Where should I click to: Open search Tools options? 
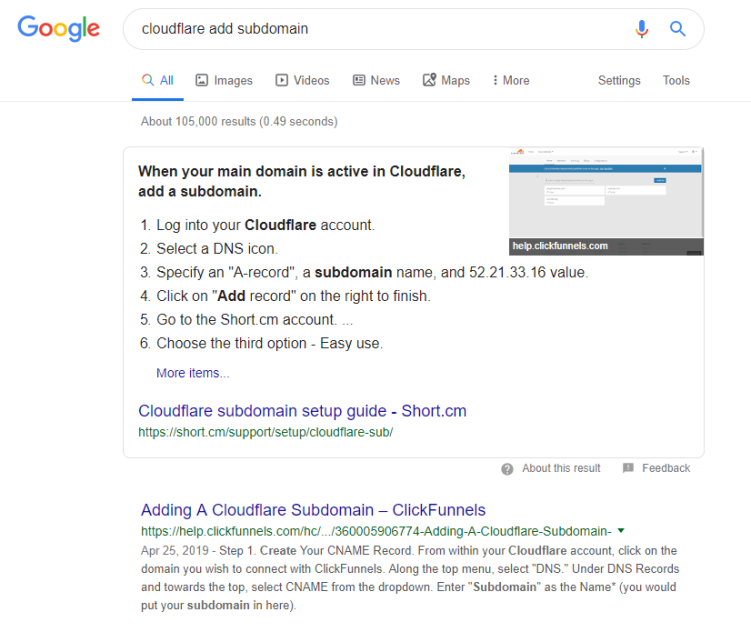676,80
